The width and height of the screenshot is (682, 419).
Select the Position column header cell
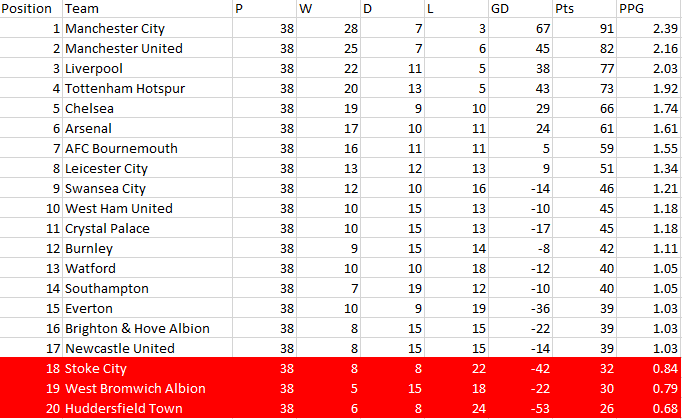coord(31,9)
